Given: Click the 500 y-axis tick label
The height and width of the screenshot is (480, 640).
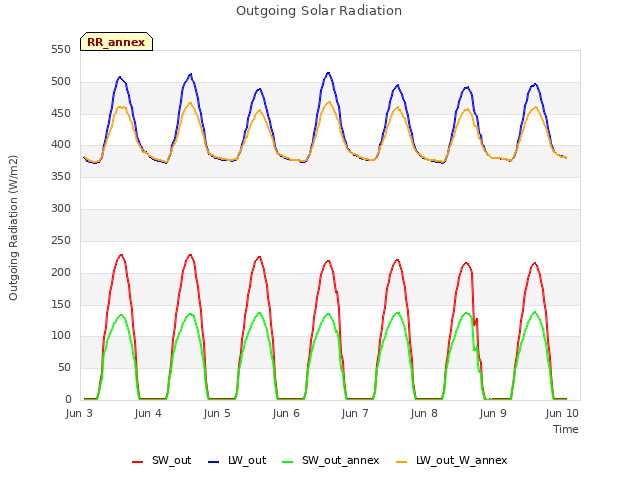Looking at the screenshot, I should (61, 82).
